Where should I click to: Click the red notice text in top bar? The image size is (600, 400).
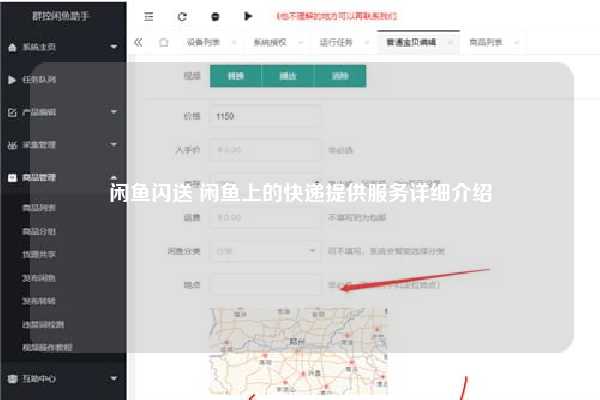tap(337, 16)
